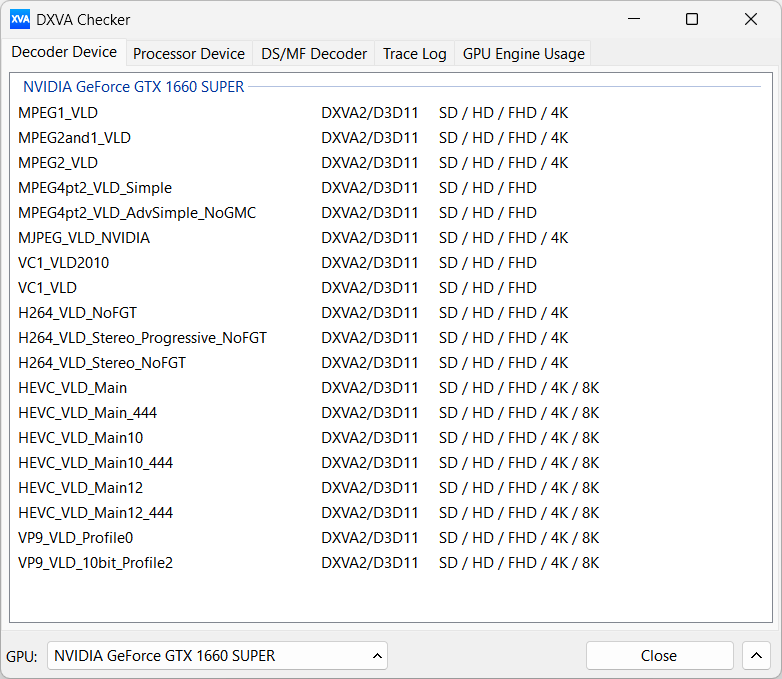The height and width of the screenshot is (679, 782).
Task: Select the MPEG2_VLD row
Action: pos(391,163)
